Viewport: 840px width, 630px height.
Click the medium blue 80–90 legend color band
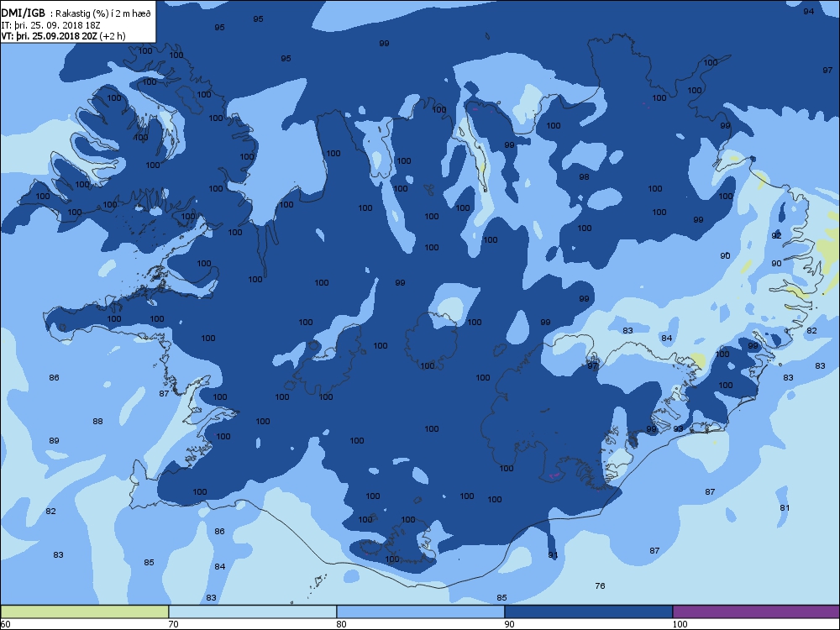tap(421, 612)
